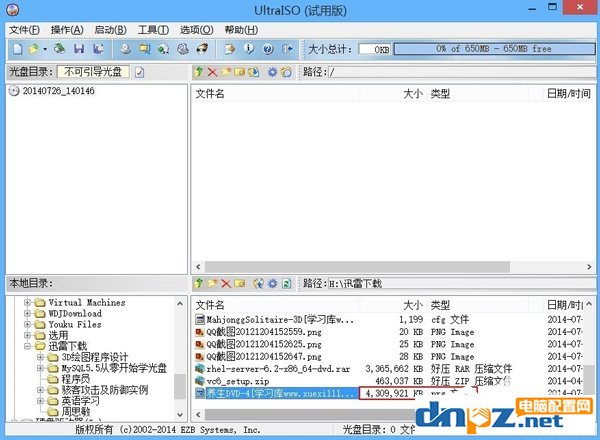Open the 操作(A) menu
Viewport: 600px width, 440px height.
(x=67, y=30)
